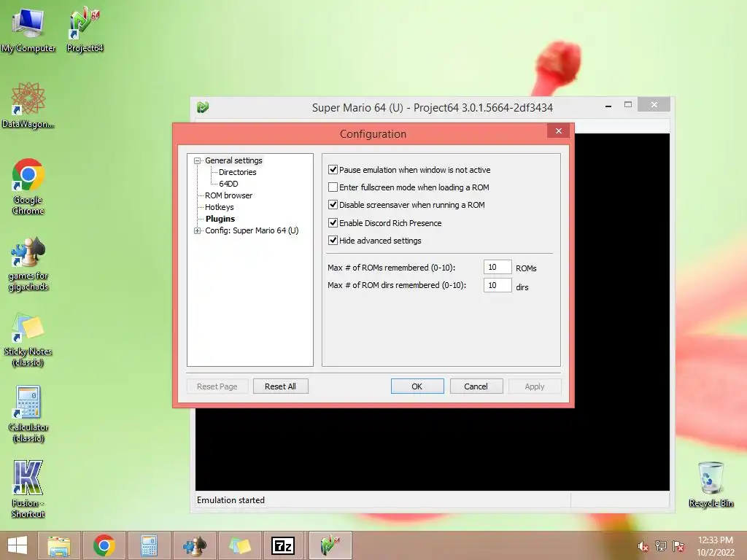Maximize the Project64 main window
The image size is (747, 560).
(628, 105)
